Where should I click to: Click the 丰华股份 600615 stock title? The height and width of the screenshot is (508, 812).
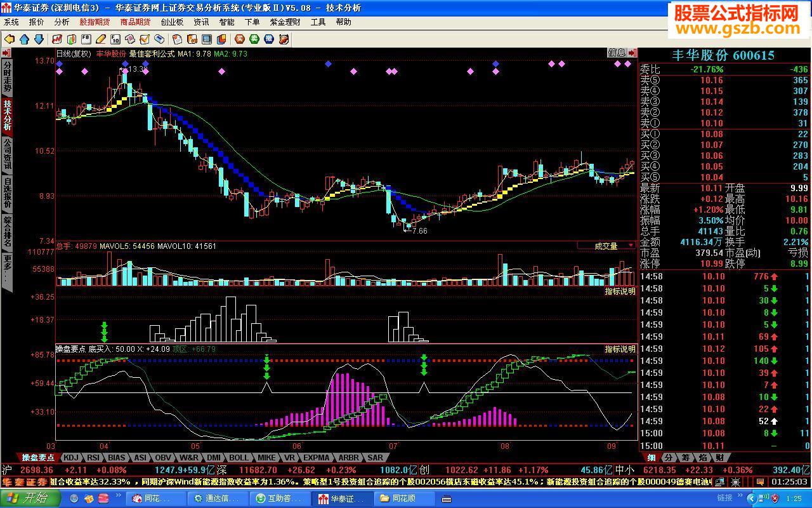point(723,55)
